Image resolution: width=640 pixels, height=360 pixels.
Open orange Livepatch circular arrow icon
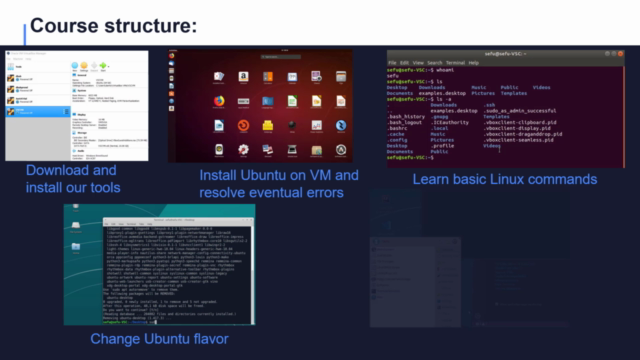pyautogui.click(x=243, y=125)
